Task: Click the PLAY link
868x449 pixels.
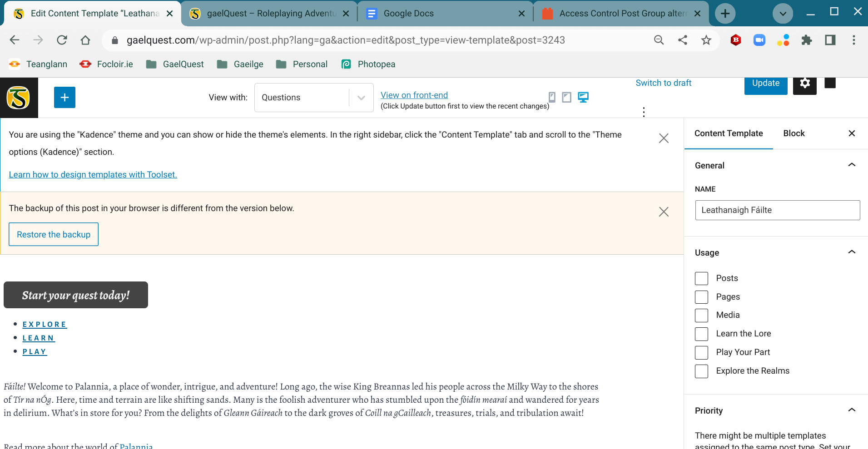Action: coord(35,352)
